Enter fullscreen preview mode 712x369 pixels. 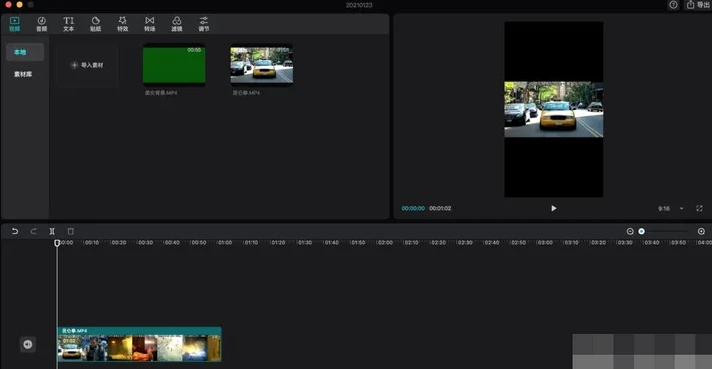pyautogui.click(x=699, y=208)
